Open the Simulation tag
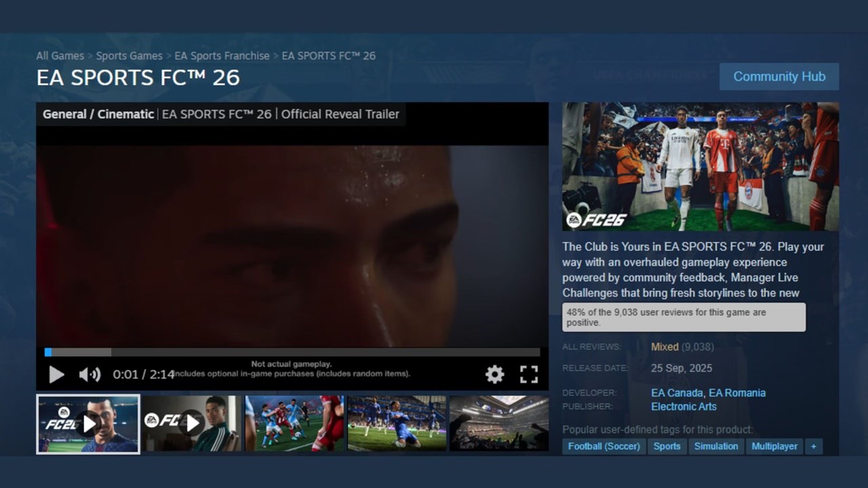 (x=716, y=446)
